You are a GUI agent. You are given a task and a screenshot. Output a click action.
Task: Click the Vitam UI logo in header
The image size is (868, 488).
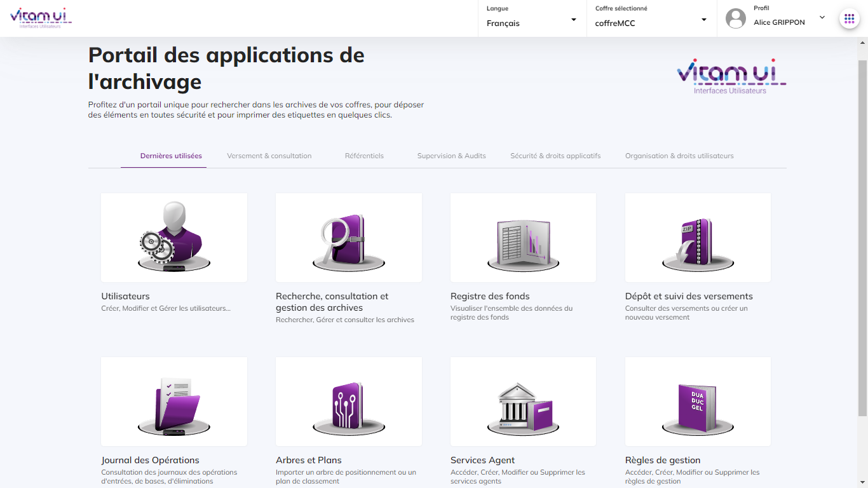[41, 18]
